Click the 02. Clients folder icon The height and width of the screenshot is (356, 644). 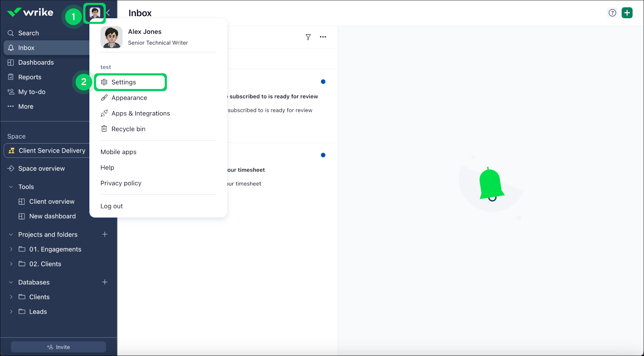pos(22,264)
